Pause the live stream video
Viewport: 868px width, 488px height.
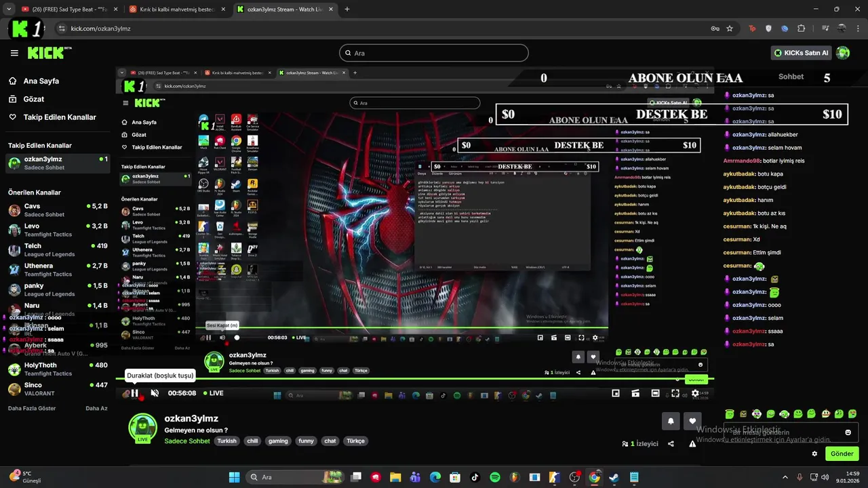(134, 393)
